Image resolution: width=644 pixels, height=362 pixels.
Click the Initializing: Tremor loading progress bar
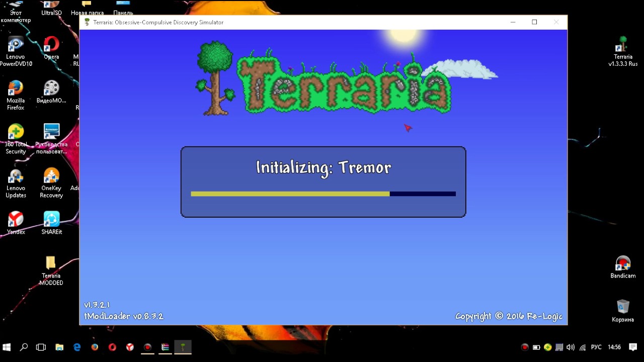[323, 194]
